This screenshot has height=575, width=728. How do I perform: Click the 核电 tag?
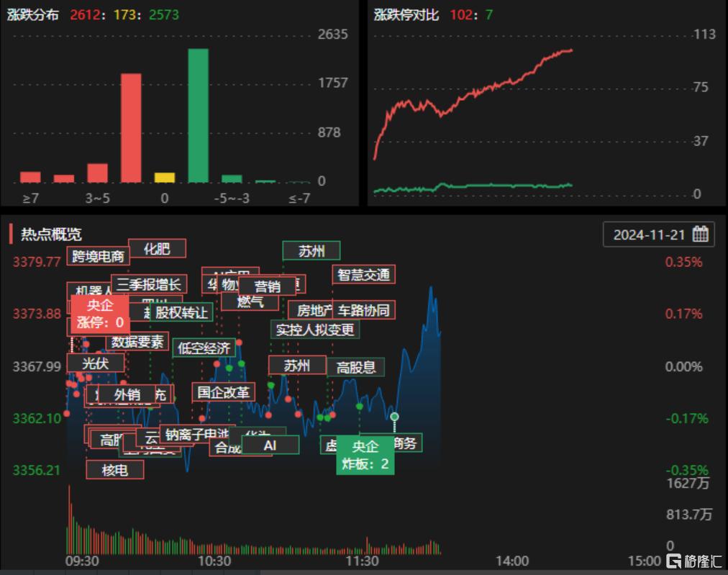114,470
